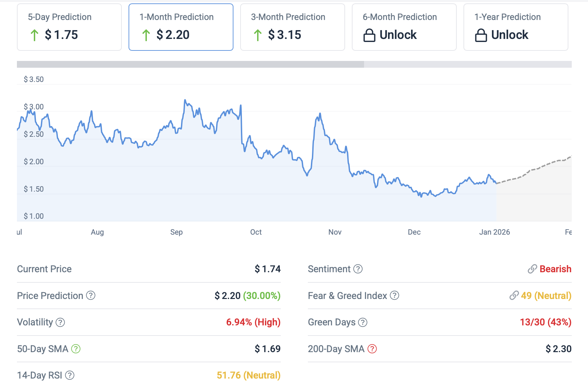The image size is (588, 386).
Task: Select the 5-Day Prediction tab
Action: pos(69,27)
